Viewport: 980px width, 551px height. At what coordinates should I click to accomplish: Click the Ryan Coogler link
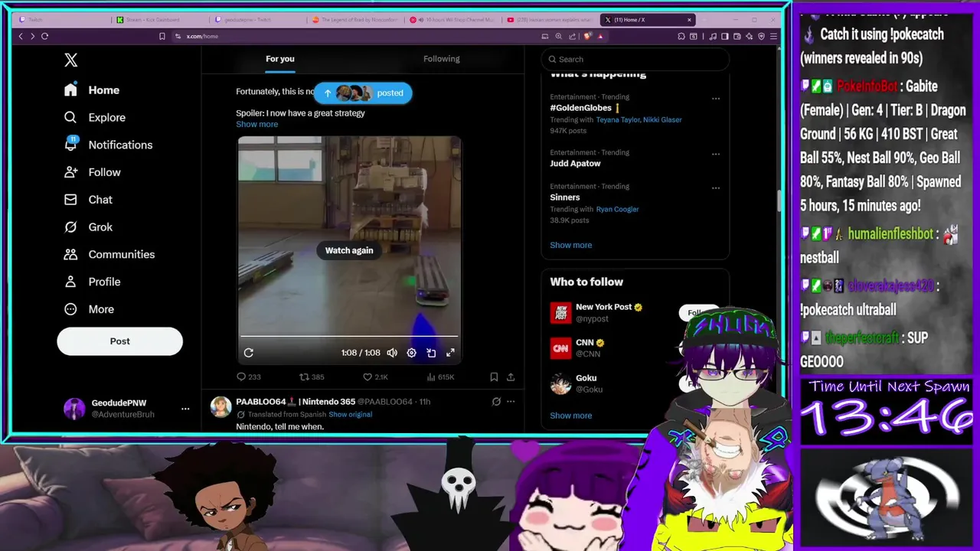pyautogui.click(x=617, y=209)
